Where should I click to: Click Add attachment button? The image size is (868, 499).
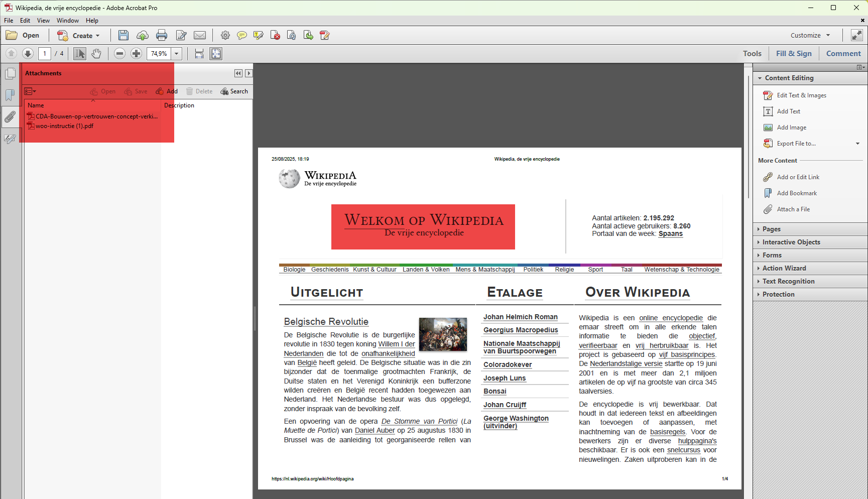click(x=167, y=91)
